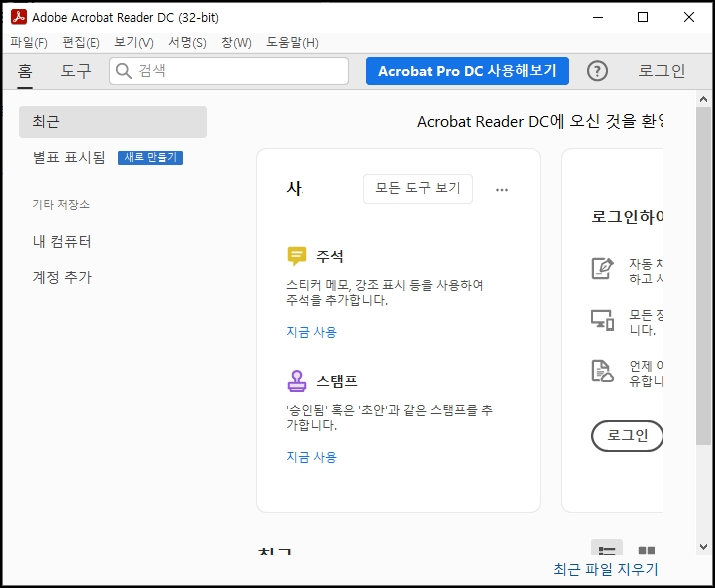Screen dimensions: 715x588
Task: Click the Adobe Acrobat logo in the title bar
Action: [19, 17]
